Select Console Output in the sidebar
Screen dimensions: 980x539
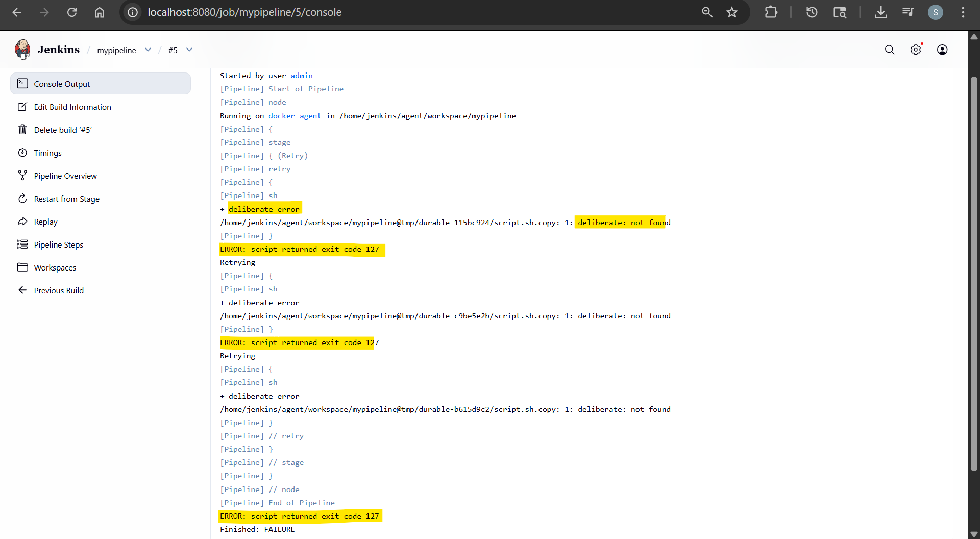tap(101, 84)
